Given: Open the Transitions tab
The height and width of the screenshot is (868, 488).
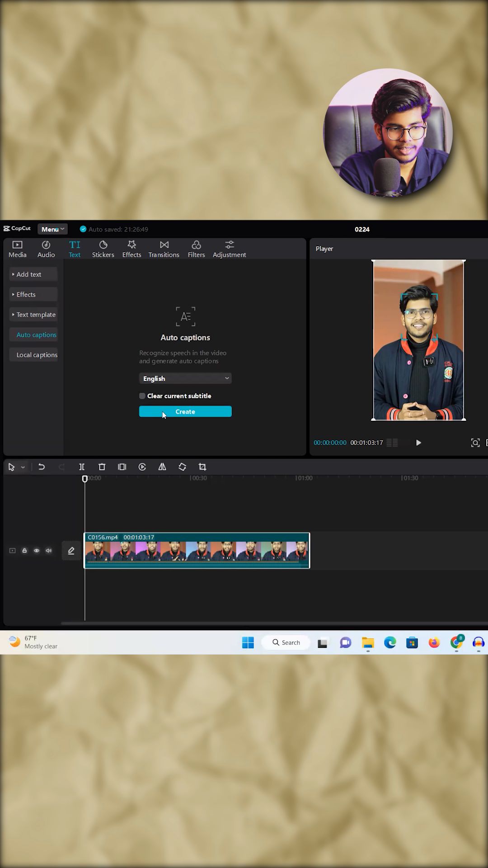Looking at the screenshot, I should tap(164, 249).
